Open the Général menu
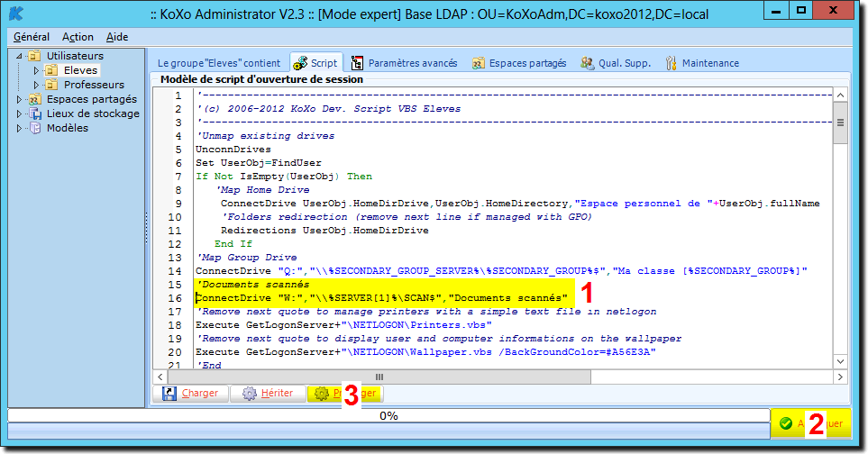 coord(32,37)
